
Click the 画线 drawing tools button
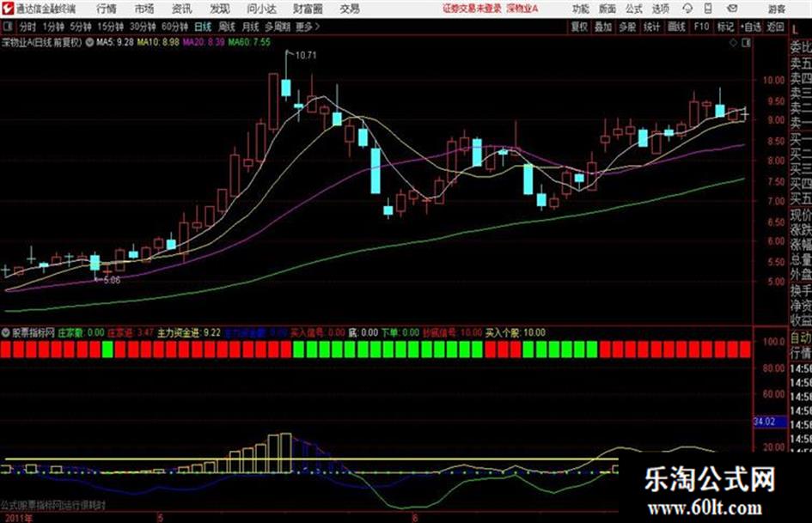point(676,27)
